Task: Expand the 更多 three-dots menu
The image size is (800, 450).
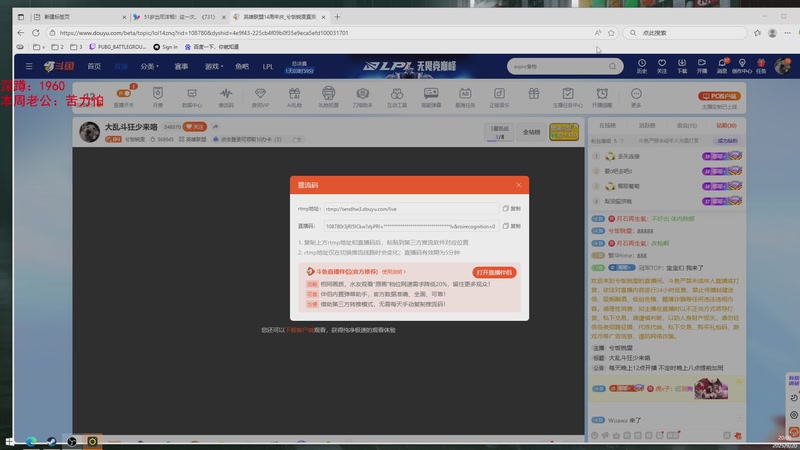Action: (636, 96)
